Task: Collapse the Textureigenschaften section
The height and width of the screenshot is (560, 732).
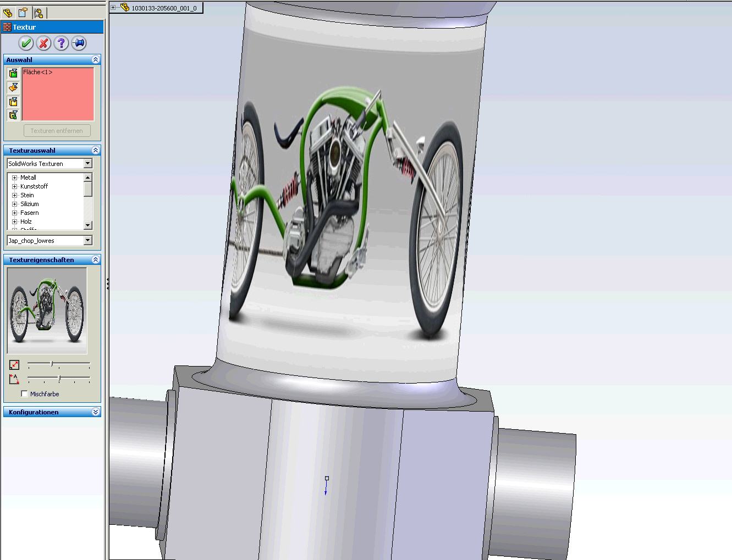Action: (x=96, y=259)
